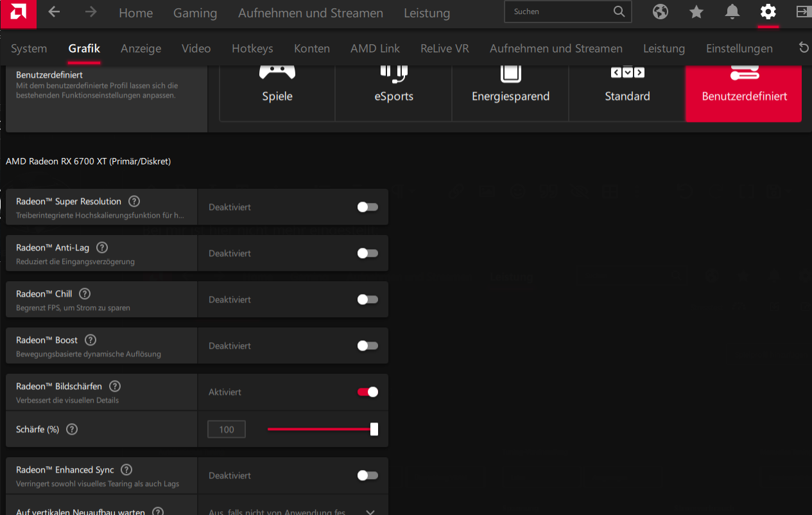Show help for Auf vertikalen Neuaufbau warten
The image size is (812, 515).
pyautogui.click(x=158, y=512)
